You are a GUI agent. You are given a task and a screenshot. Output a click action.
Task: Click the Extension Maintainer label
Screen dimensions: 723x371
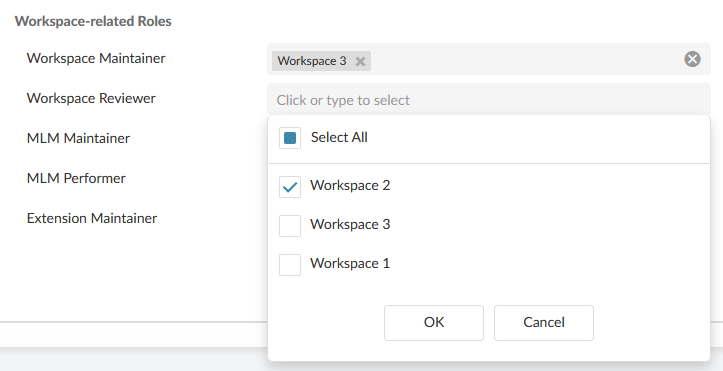[x=92, y=218]
